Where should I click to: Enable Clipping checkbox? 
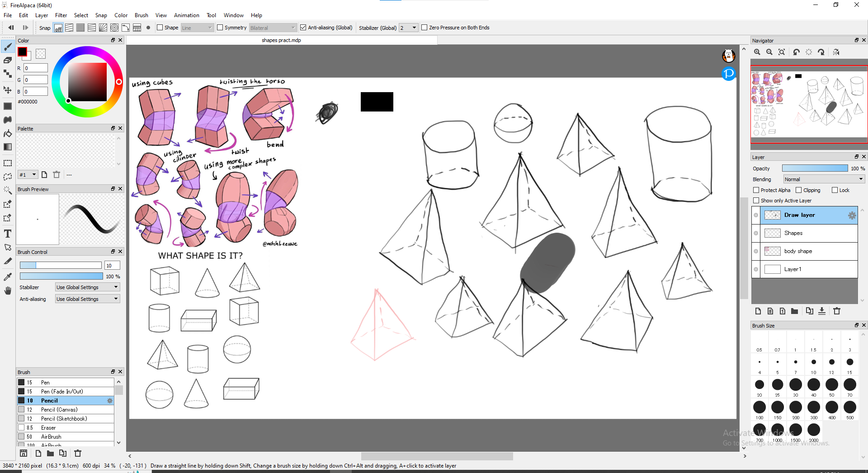tap(798, 190)
